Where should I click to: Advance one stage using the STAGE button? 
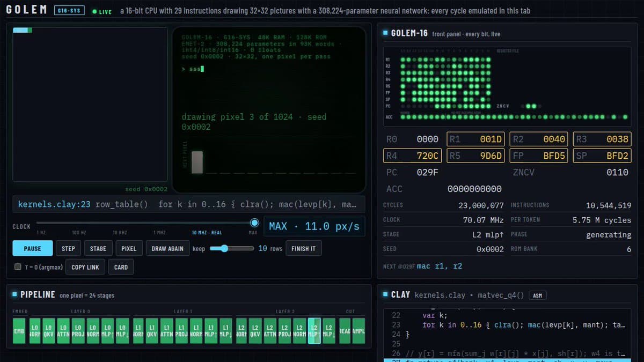(x=98, y=248)
